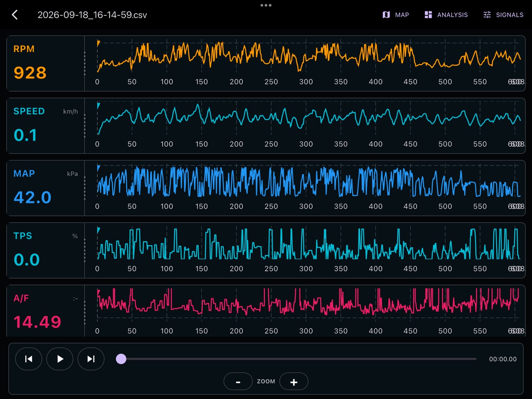Click the 300 tick on RPM chart
The width and height of the screenshot is (532, 399).
tap(306, 82)
